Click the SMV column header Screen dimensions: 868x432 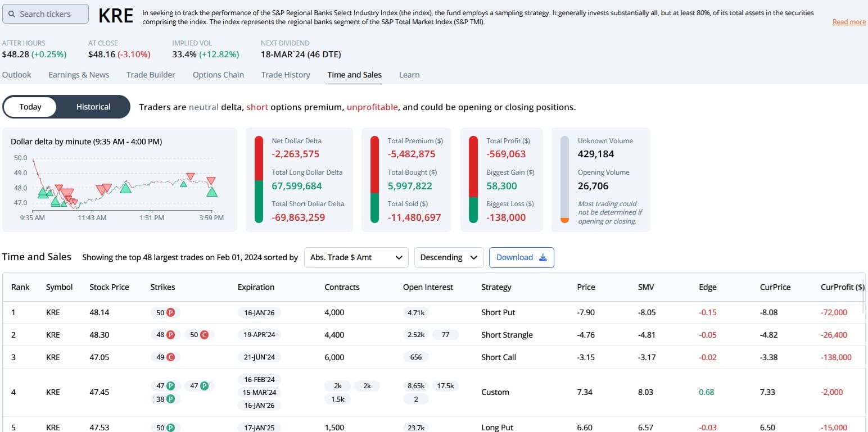click(x=646, y=287)
